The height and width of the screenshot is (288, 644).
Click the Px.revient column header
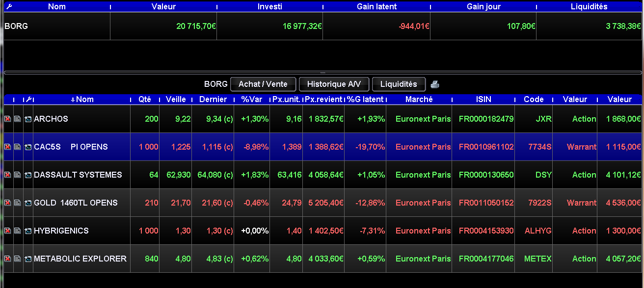323,100
